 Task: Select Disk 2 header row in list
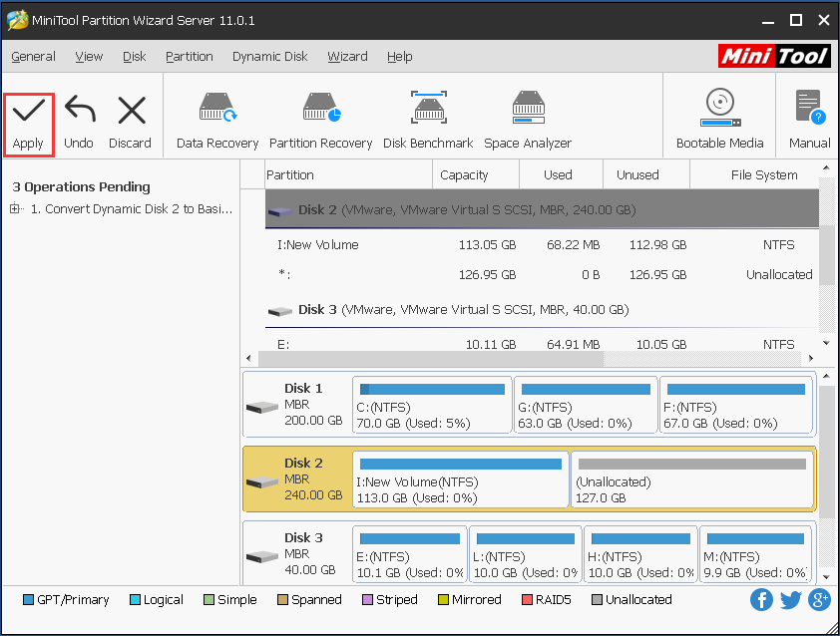tap(542, 208)
